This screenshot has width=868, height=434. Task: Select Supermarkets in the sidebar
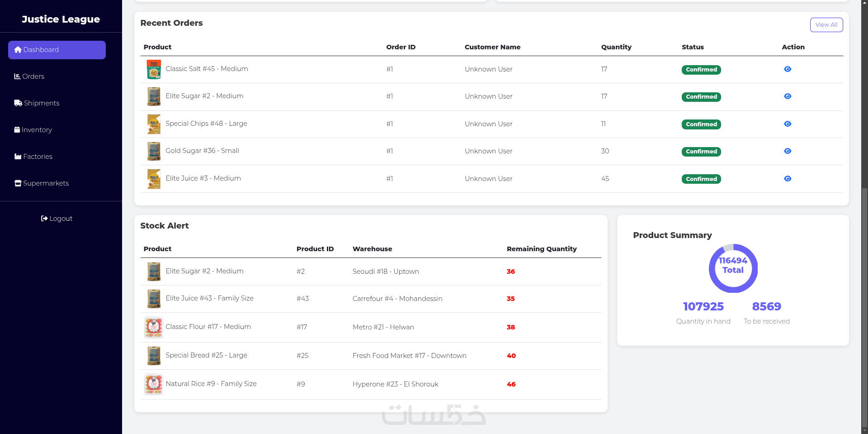(42, 183)
